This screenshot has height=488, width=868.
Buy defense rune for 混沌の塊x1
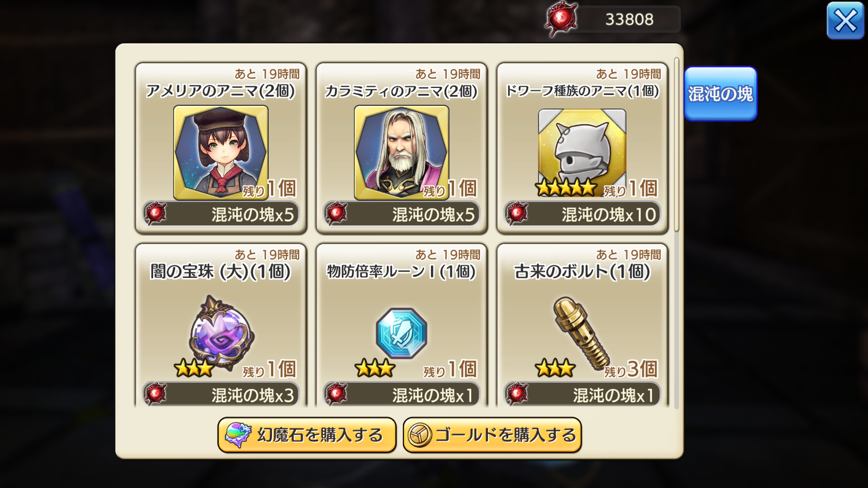(x=402, y=395)
